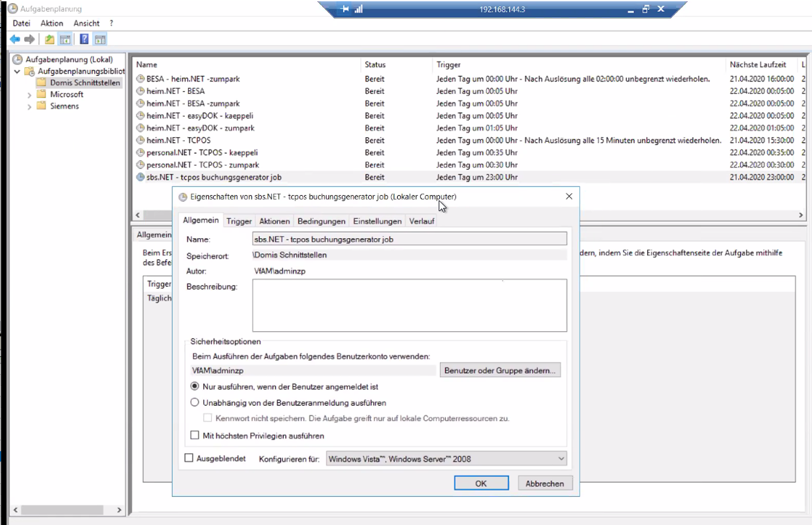Click the Domis Schnittstellen folder icon
812x525 pixels.
point(42,82)
